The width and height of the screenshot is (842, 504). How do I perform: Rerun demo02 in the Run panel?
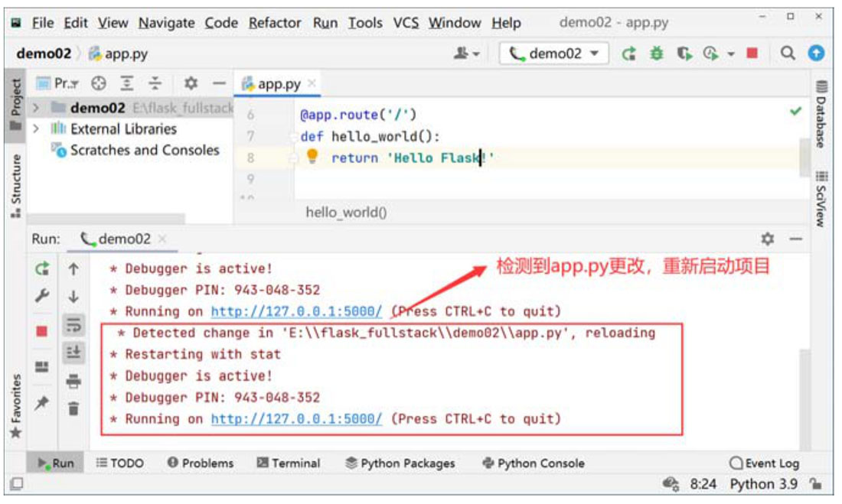(x=42, y=269)
